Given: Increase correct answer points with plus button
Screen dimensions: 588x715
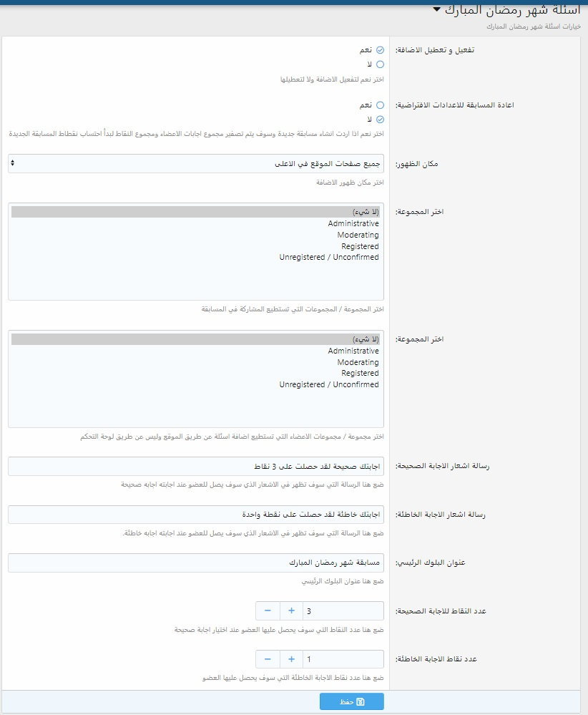Looking at the screenshot, I should 291,611.
